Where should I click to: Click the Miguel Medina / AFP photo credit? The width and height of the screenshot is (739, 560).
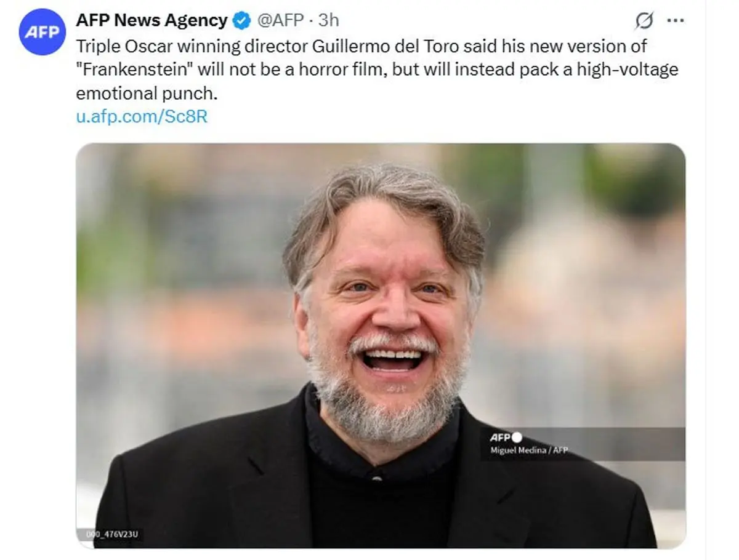click(528, 450)
